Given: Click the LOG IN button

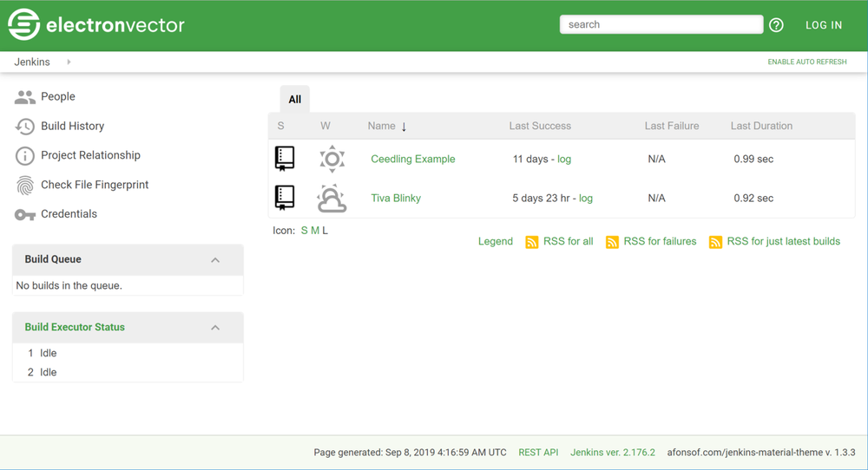Looking at the screenshot, I should tap(824, 25).
